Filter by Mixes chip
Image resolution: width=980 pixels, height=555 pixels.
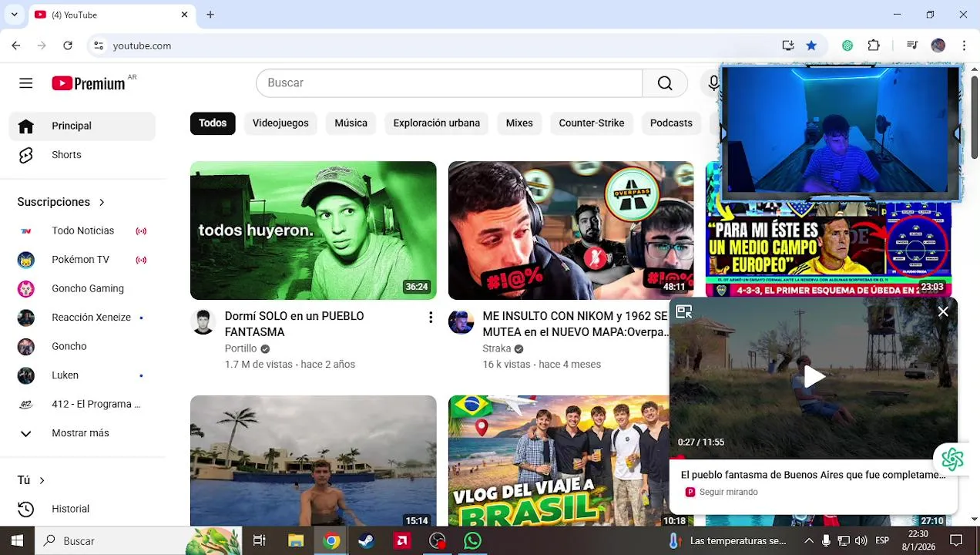tap(519, 123)
